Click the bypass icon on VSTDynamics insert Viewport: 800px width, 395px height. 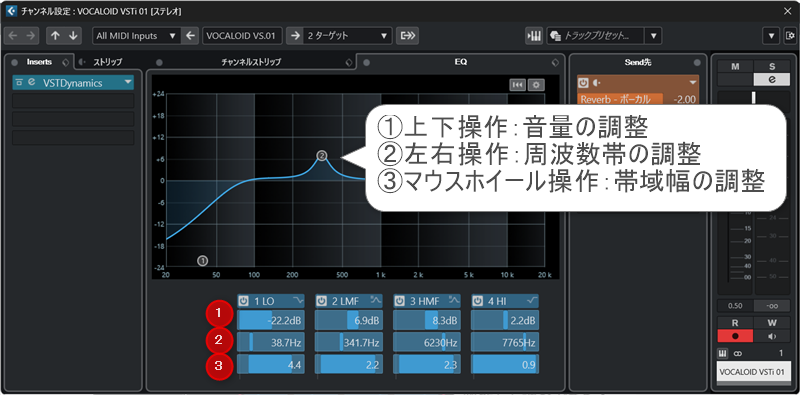point(19,82)
